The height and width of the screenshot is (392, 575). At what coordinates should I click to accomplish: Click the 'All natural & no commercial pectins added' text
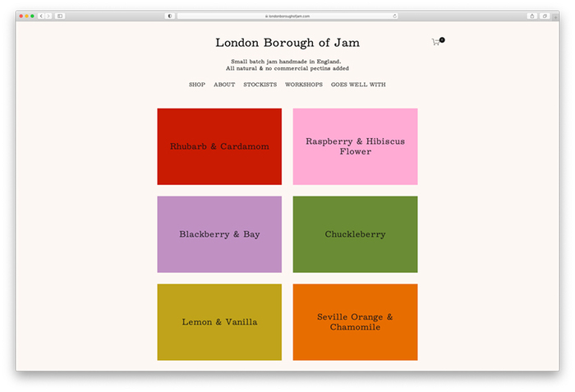pos(287,68)
